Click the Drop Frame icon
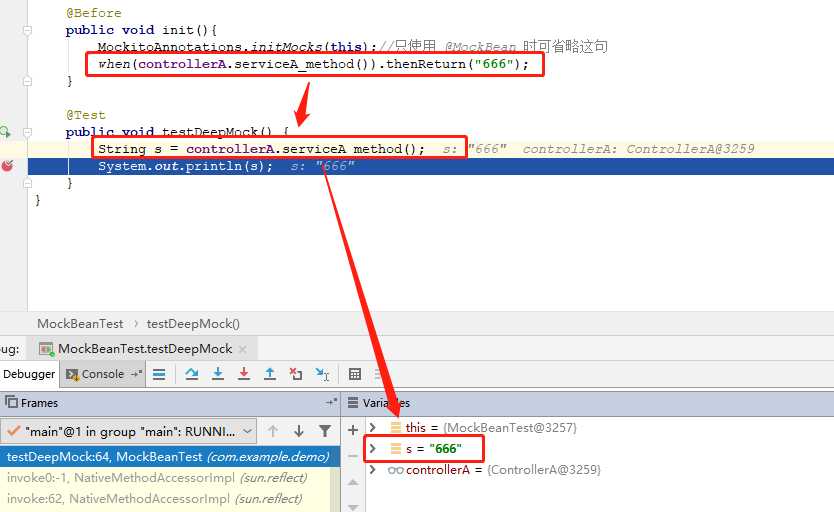Screen dimensions: 834x512 coord(296,374)
